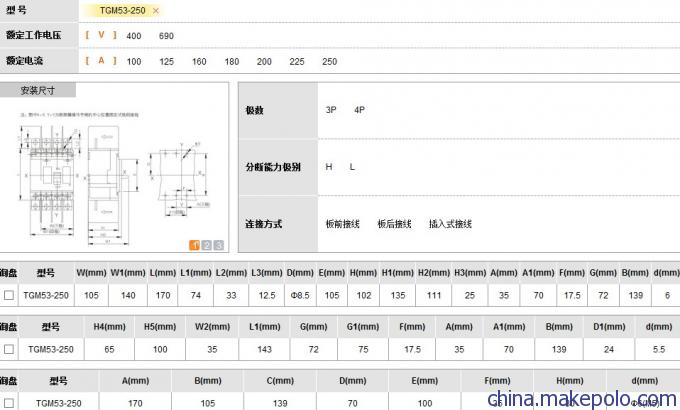Click the bottom table A(mm) value 170
This screenshot has width=680, height=410.
tap(135, 403)
